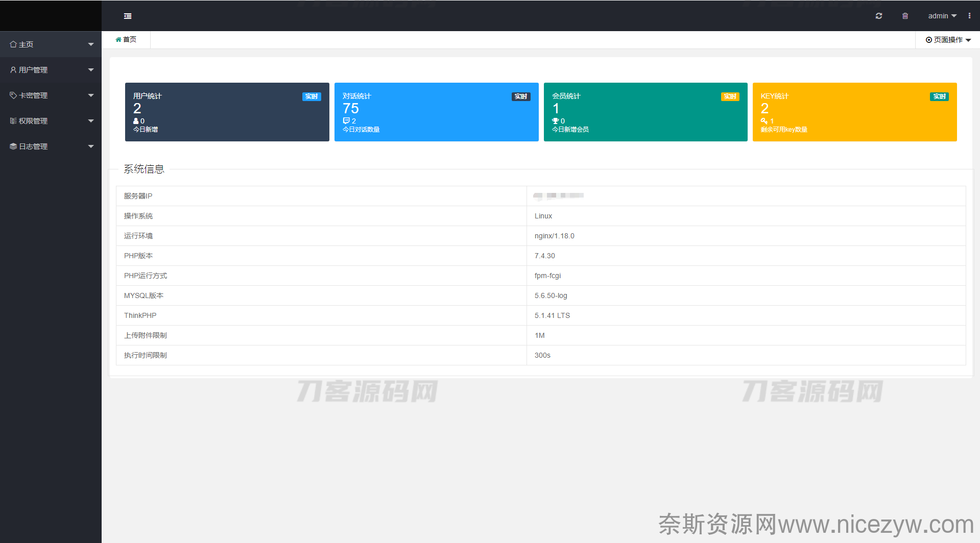Click the 服务器IP row label

(x=138, y=196)
